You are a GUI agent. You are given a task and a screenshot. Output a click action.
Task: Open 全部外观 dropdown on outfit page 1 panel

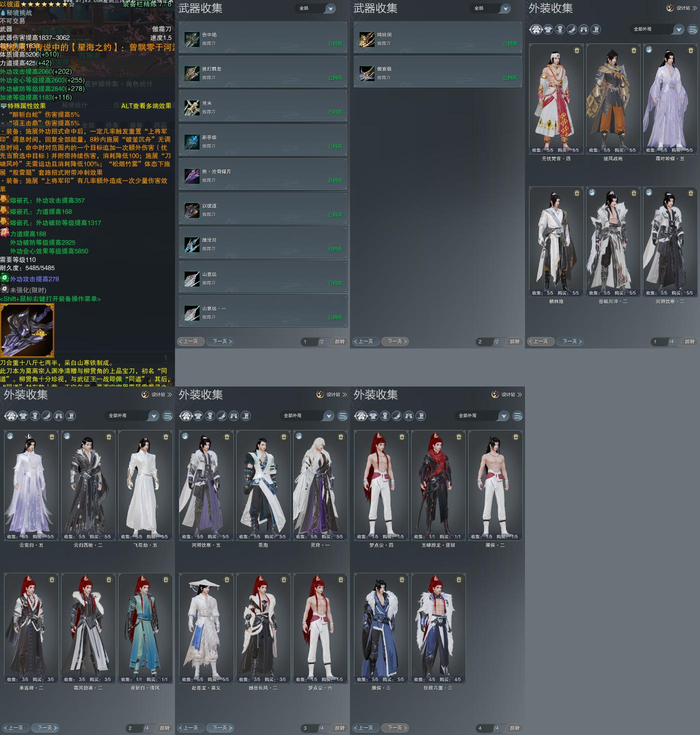coord(656,29)
